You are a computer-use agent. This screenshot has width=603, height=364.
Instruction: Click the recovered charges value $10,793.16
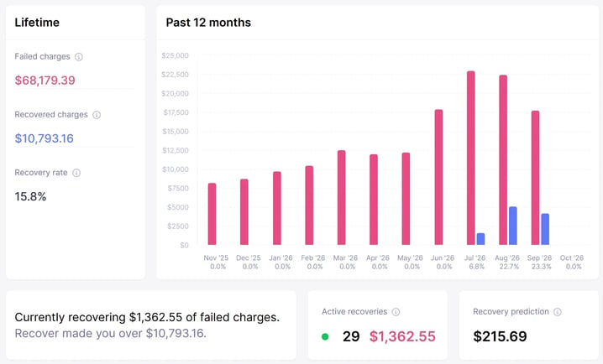[x=45, y=138]
